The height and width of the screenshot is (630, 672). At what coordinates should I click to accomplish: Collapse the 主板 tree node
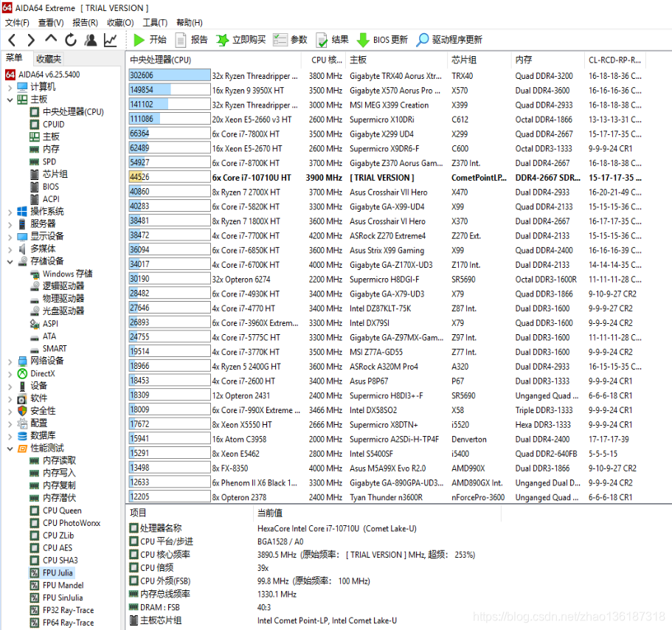[x=10, y=100]
